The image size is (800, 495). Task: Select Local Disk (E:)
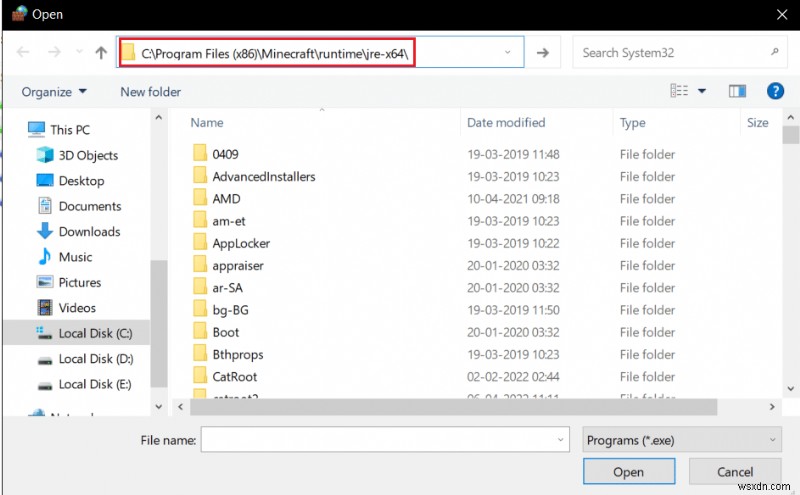(x=95, y=384)
